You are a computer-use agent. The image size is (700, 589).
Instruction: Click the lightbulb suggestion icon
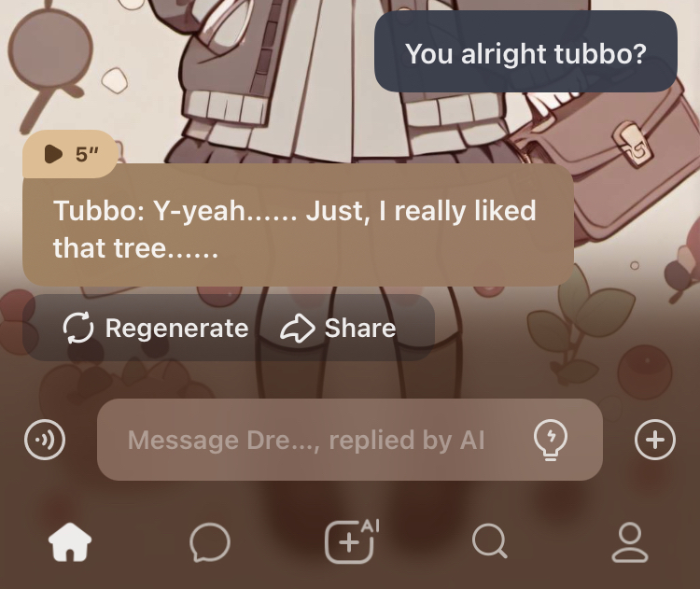point(551,440)
